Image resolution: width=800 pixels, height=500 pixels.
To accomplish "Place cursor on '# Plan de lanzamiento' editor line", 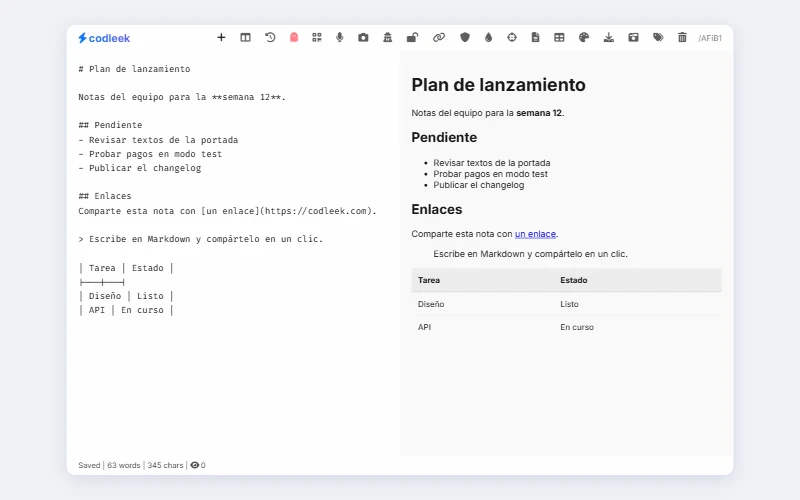I will coord(134,69).
